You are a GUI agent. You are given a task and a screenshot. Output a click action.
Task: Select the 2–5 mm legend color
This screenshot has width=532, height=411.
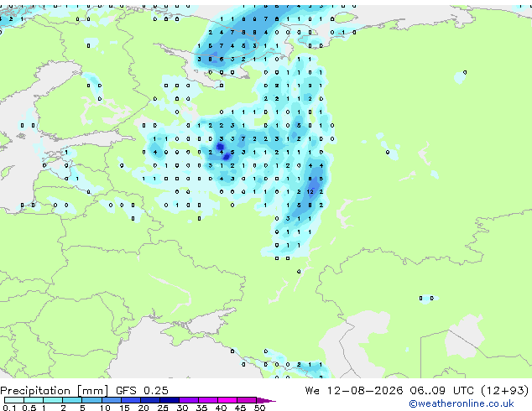tap(72, 400)
